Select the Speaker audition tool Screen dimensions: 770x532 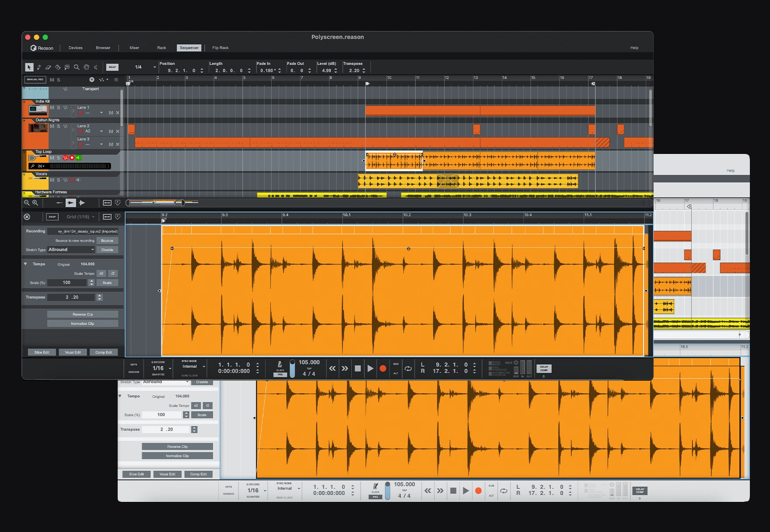[x=96, y=67]
